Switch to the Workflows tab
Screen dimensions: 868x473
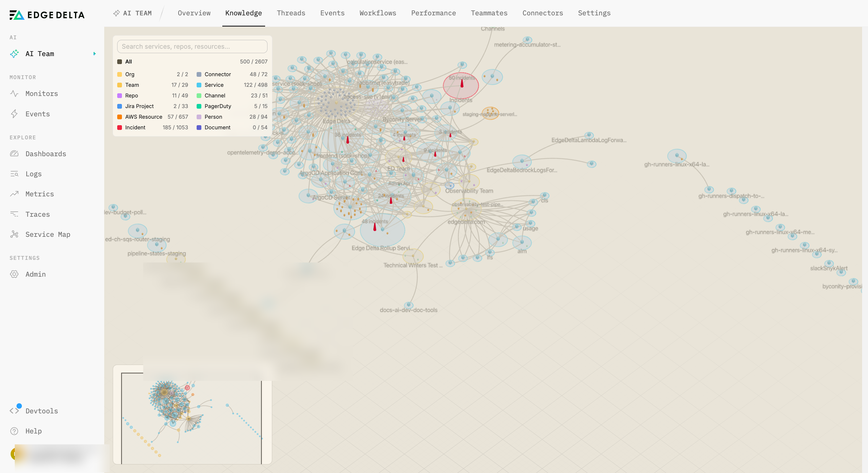[378, 13]
